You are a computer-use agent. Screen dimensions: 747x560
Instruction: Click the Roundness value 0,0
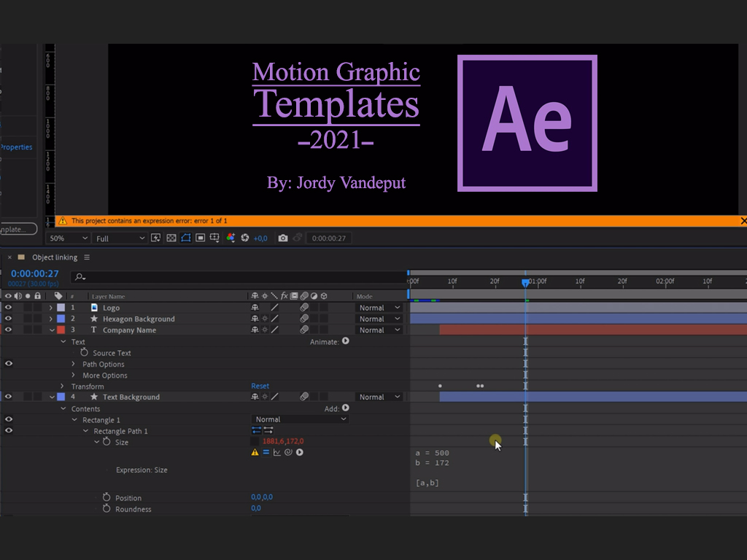click(256, 508)
